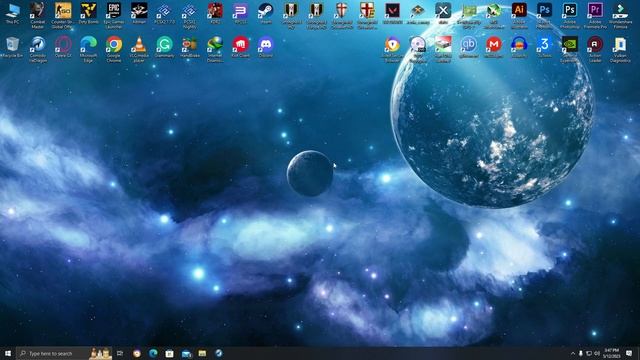Select the RPCS3 emulator shortcut

tap(240, 14)
